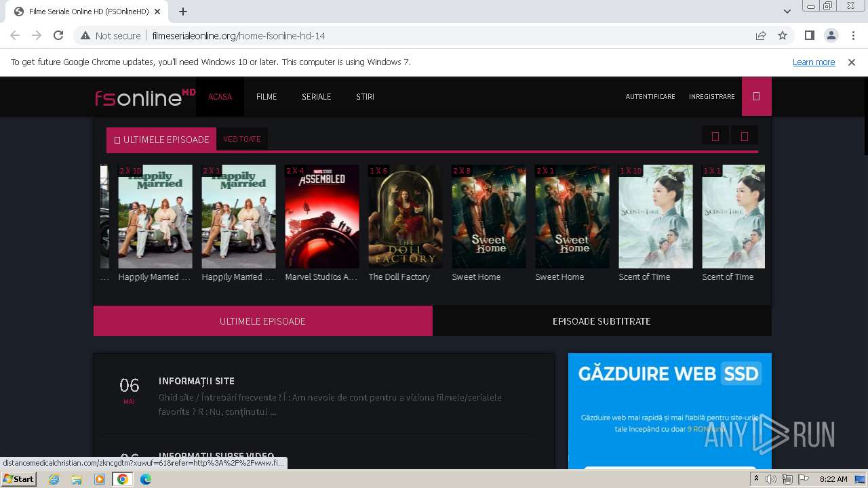This screenshot has width=868, height=488.
Task: Switch to ULTIMELE EPISOADE tab
Action: point(263,321)
